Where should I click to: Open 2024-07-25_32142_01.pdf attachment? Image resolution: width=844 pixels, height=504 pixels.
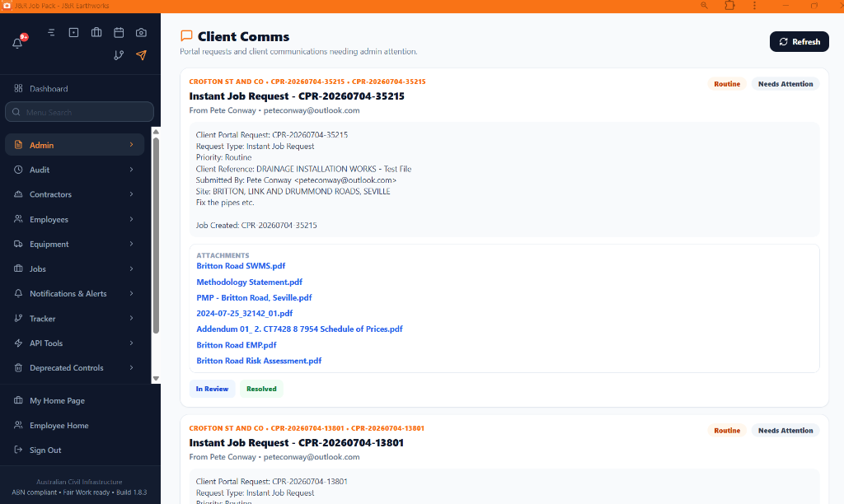[x=244, y=313]
